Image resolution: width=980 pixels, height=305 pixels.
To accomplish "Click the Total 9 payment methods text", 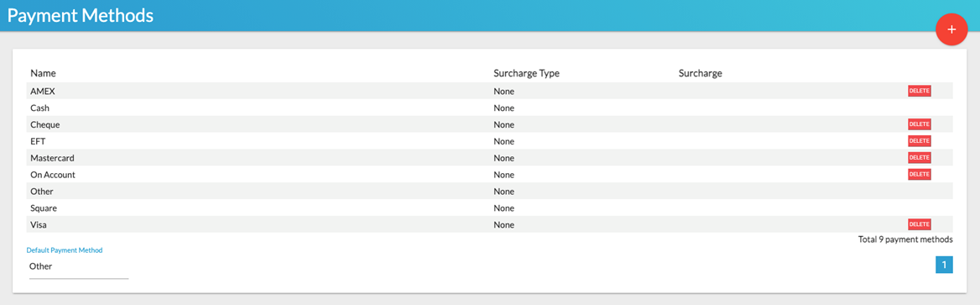I will coord(905,239).
